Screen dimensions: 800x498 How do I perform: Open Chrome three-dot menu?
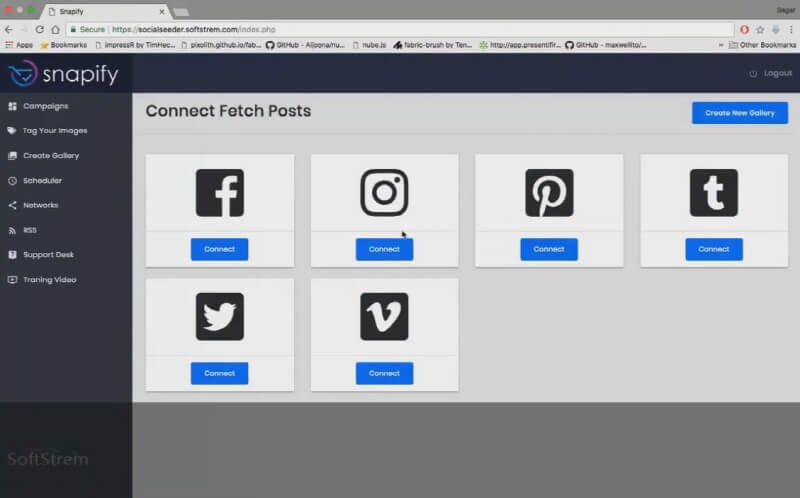coord(791,30)
